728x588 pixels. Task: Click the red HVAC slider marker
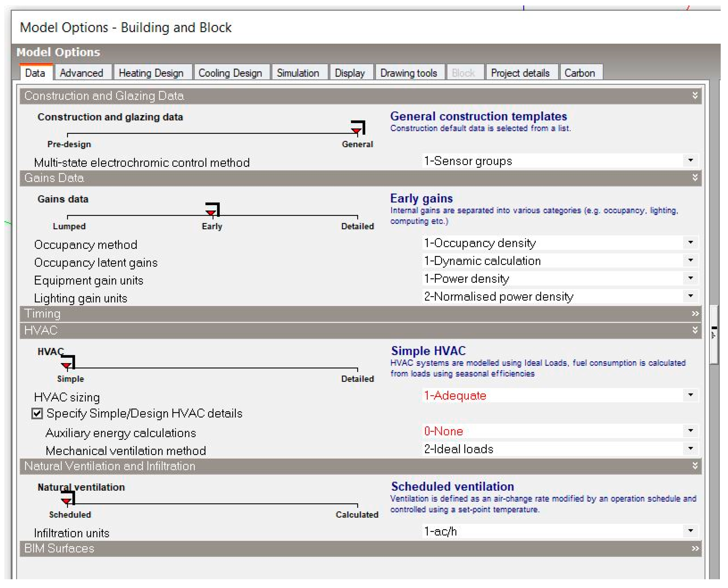pos(67,365)
